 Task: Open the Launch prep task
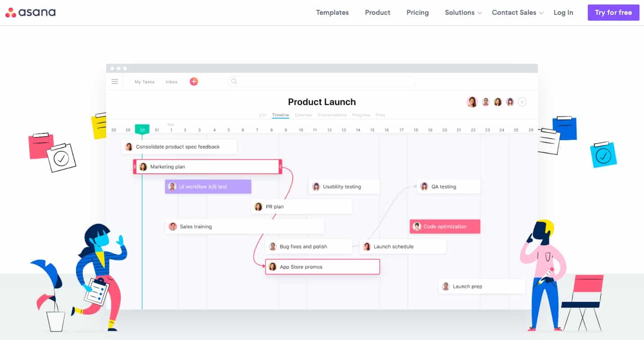[482, 287]
